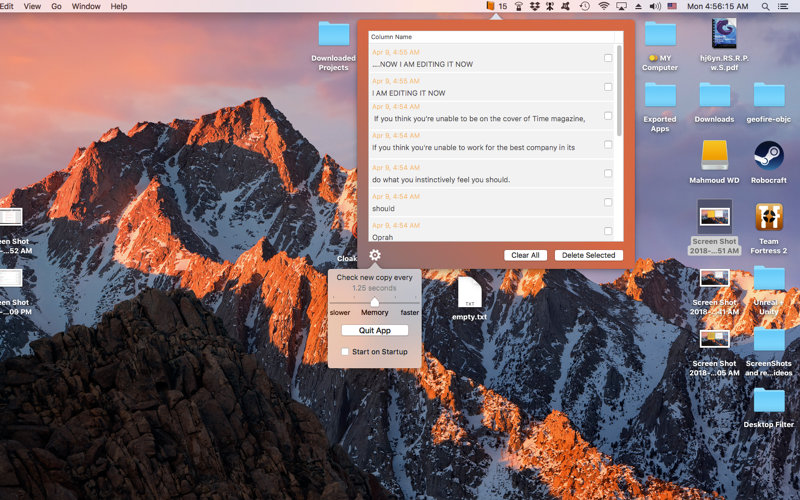This screenshot has width=800, height=500.
Task: Select the Exported Apps folder
Action: tap(660, 95)
